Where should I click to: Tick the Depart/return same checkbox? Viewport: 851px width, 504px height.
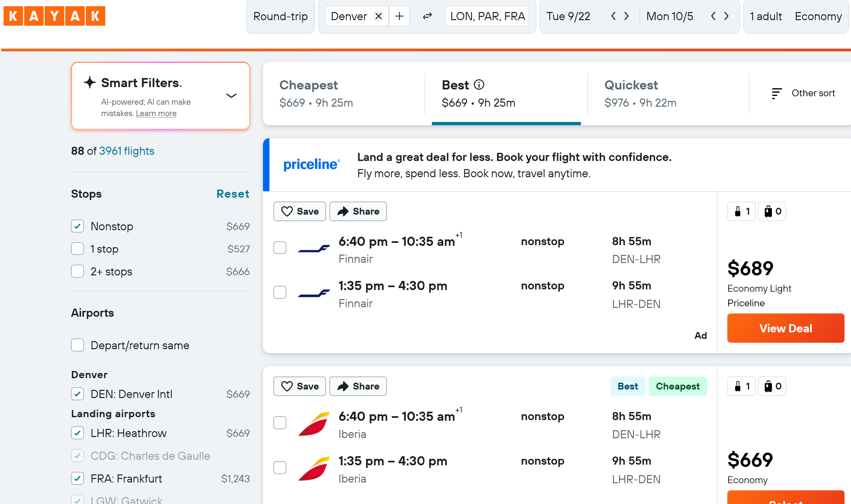[77, 345]
